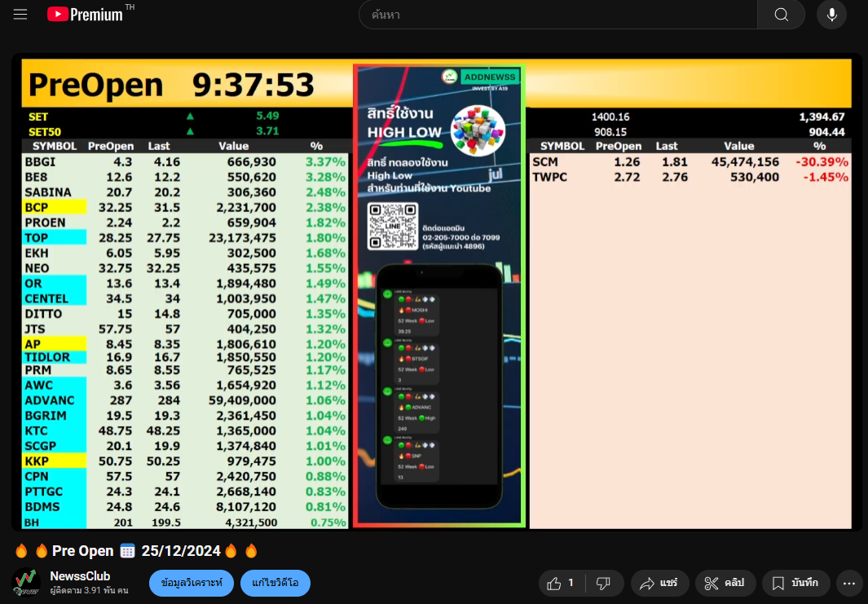Click KKP highlighted symbol cell

coord(55,461)
